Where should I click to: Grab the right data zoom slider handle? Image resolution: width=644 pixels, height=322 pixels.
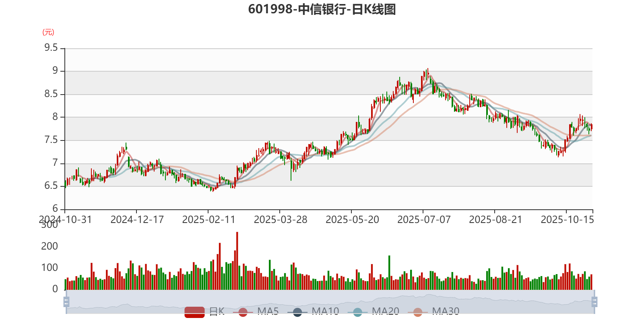tap(594, 301)
